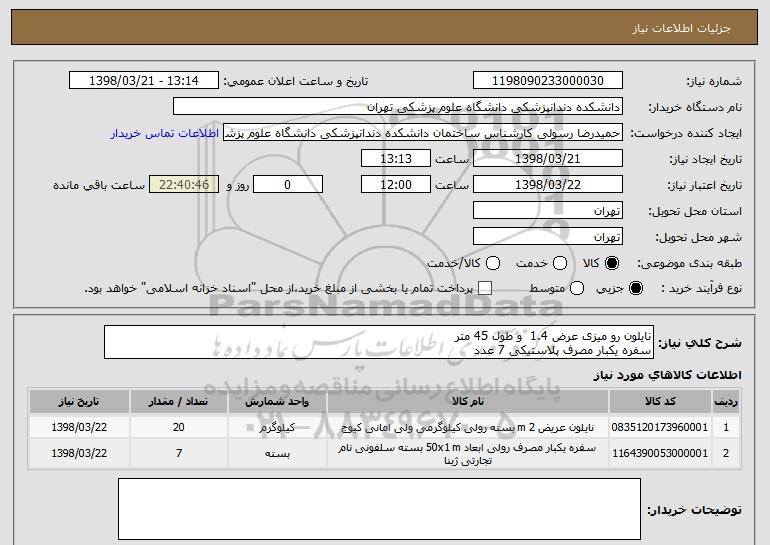Click the سفره یکبار مصرف product name cell
770x545 pixels.
click(x=468, y=454)
